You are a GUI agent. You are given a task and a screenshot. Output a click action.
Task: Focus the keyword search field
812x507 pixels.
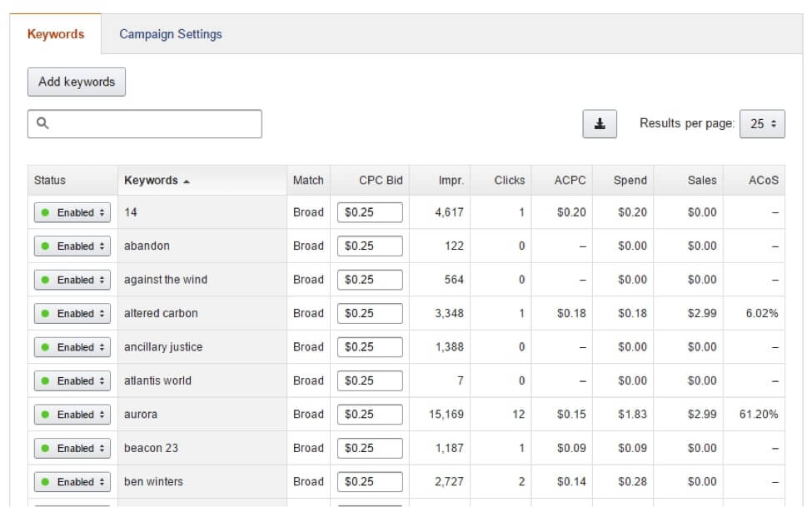tap(144, 124)
